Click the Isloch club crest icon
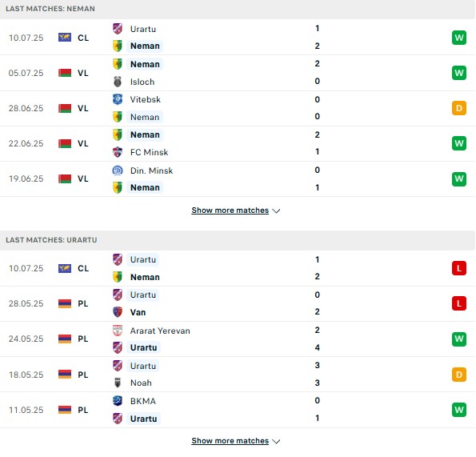 pos(118,82)
